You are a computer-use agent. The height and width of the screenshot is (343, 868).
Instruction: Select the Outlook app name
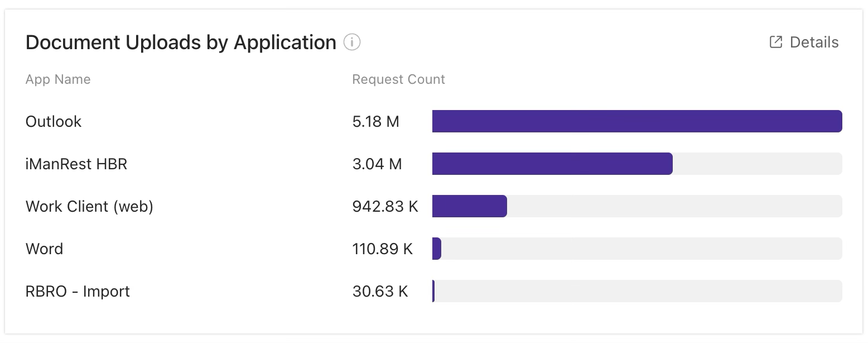point(54,121)
